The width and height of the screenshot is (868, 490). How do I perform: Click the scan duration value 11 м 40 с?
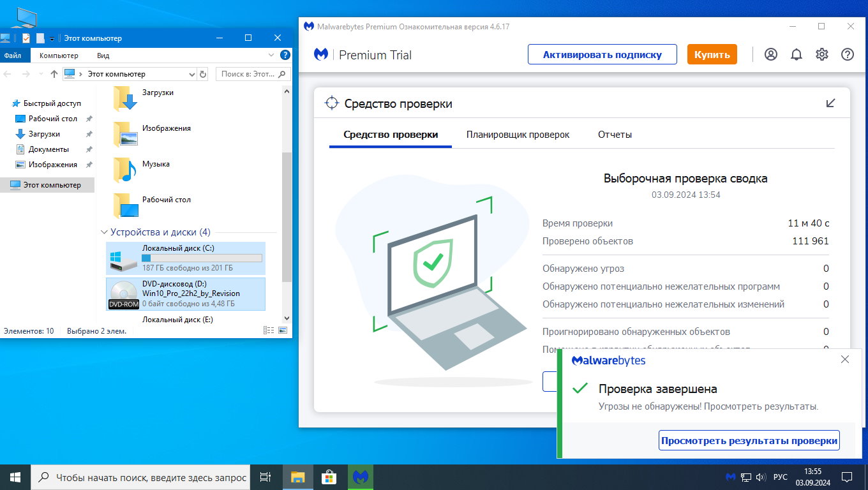click(x=809, y=223)
